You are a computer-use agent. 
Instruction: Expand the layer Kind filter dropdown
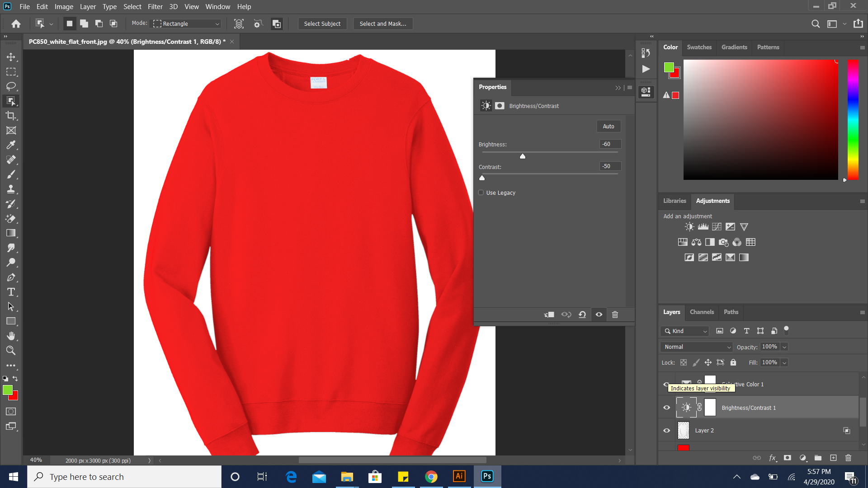click(x=684, y=331)
